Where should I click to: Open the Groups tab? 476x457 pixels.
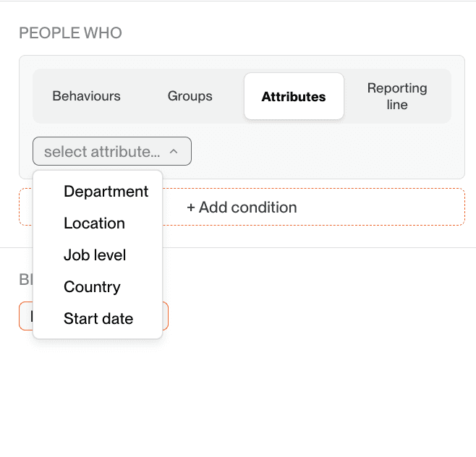(x=190, y=96)
